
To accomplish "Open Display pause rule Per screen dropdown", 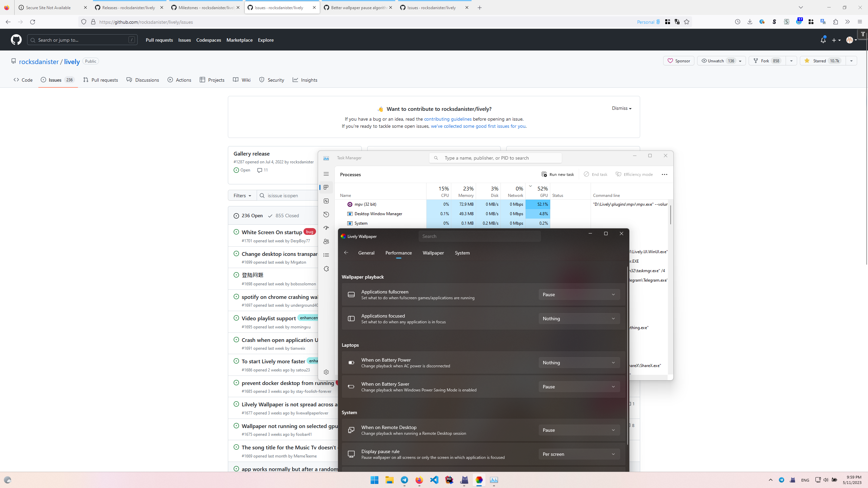I will point(579,454).
